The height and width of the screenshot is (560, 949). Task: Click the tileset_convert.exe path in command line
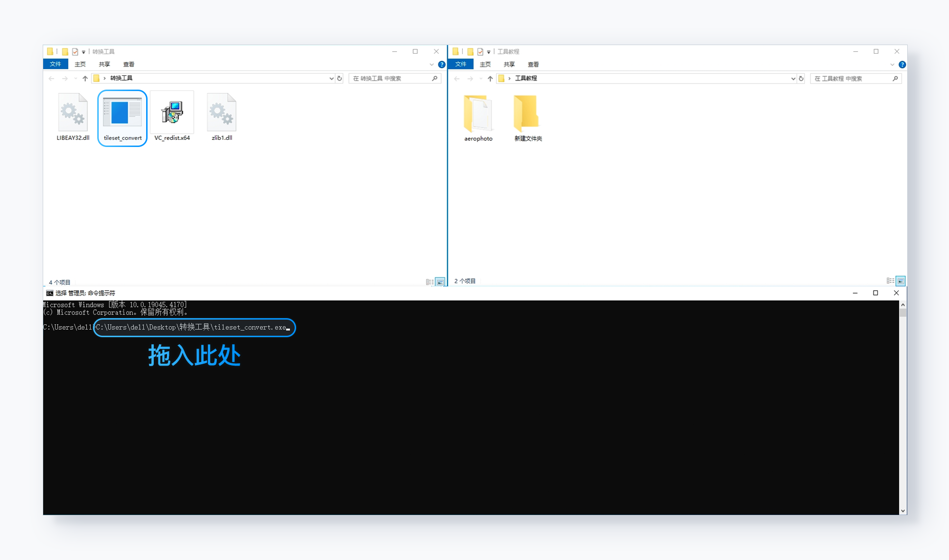[191, 327]
